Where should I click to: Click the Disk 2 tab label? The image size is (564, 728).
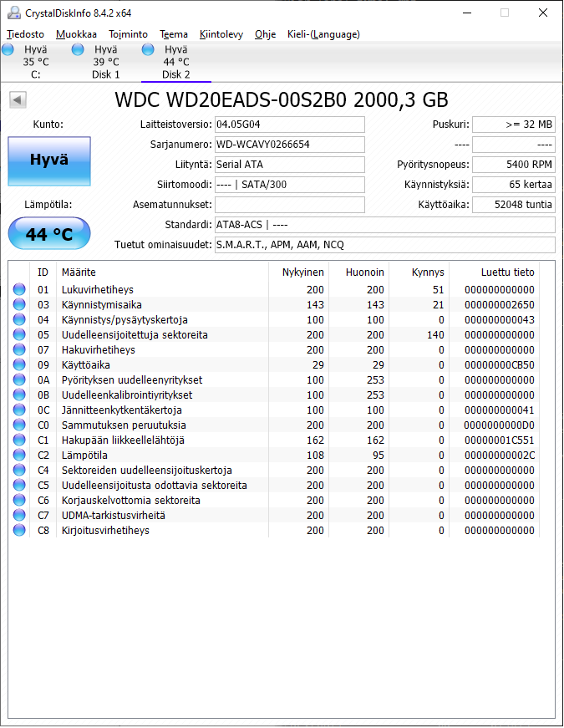[x=176, y=74]
